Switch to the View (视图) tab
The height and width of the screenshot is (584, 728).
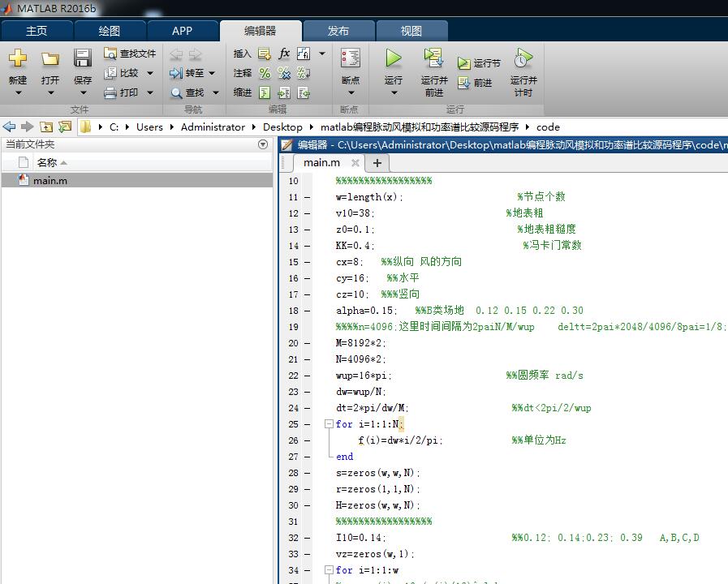point(411,31)
